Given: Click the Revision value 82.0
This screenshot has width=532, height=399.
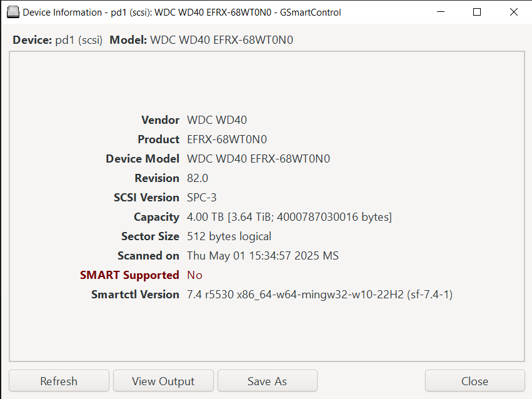Looking at the screenshot, I should point(198,178).
